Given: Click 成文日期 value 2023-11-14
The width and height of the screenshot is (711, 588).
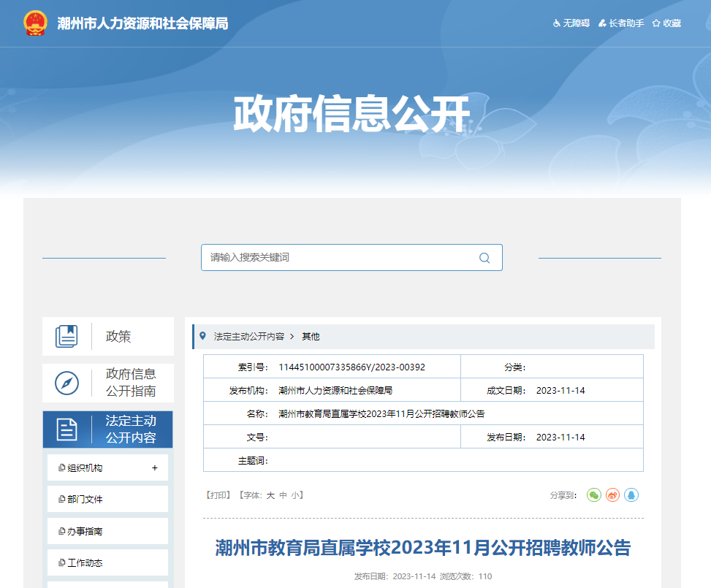Looking at the screenshot, I should tap(560, 390).
